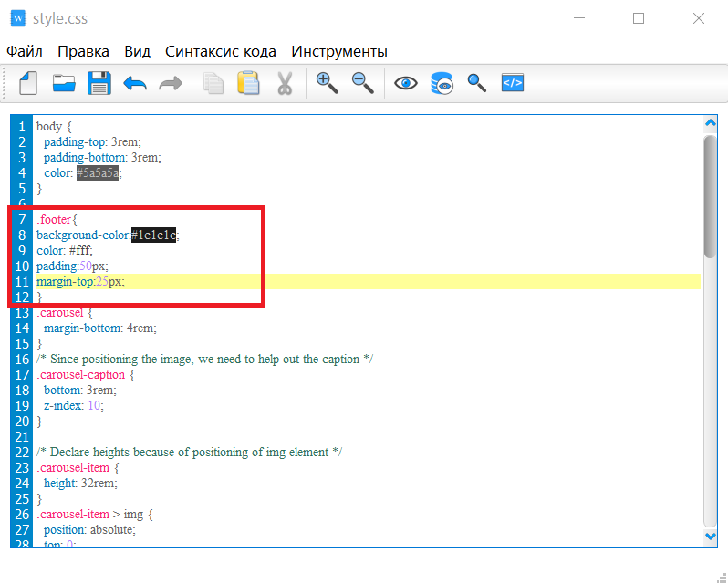The image size is (728, 584).
Task: Click the '.carousel {' selector
Action: coord(65,312)
